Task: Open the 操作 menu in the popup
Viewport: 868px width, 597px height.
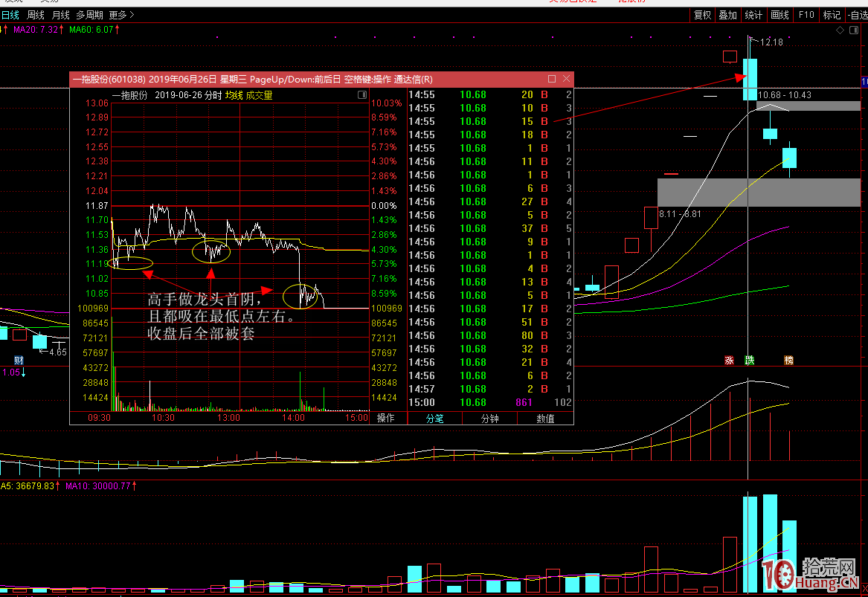Action: pos(385,419)
